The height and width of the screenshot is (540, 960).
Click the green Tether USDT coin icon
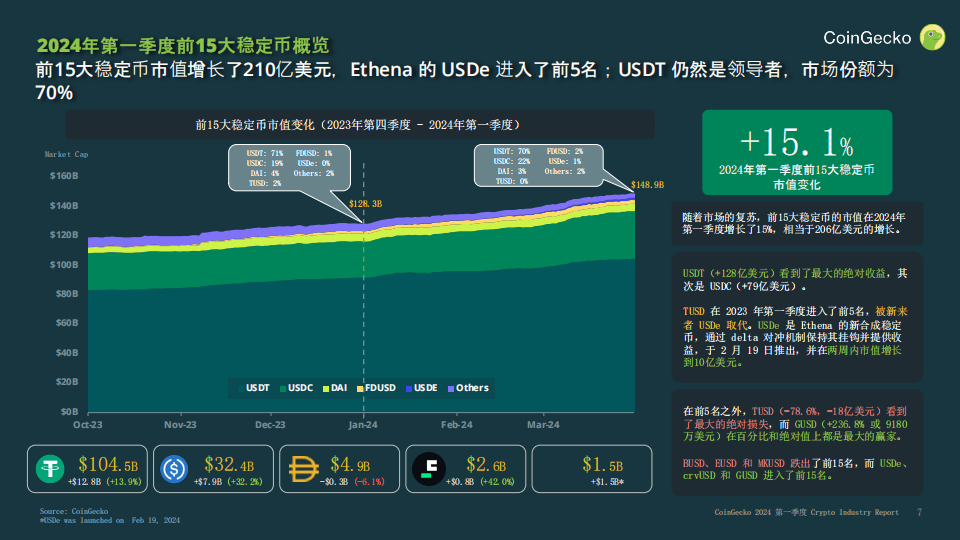pos(50,469)
